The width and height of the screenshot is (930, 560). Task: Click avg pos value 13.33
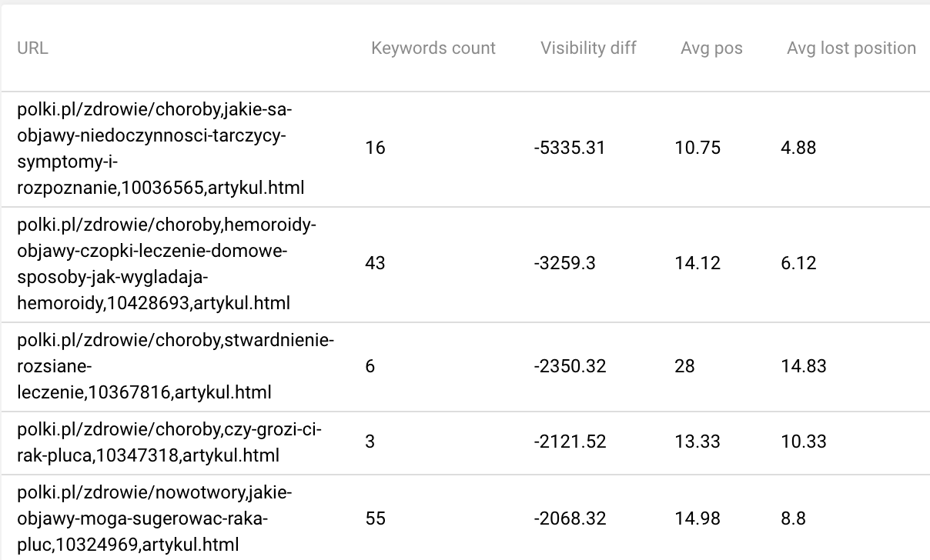pos(697,442)
